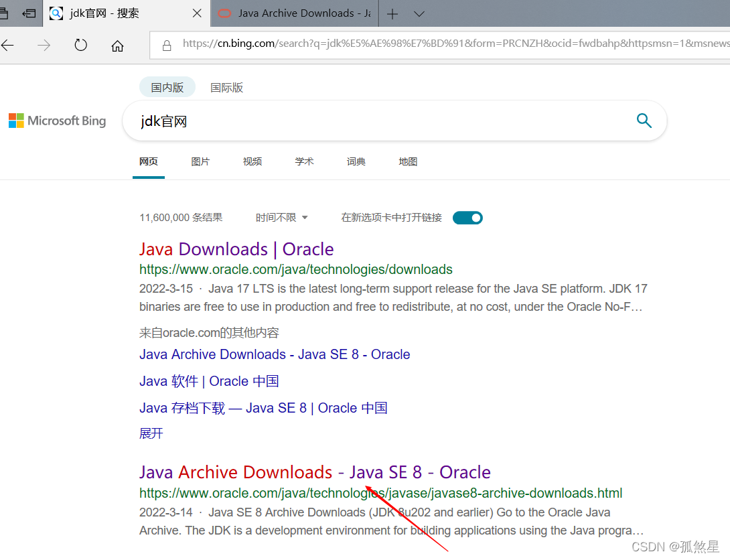Click the 2022-3-14 result date
This screenshot has width=730, height=560.
coord(166,512)
